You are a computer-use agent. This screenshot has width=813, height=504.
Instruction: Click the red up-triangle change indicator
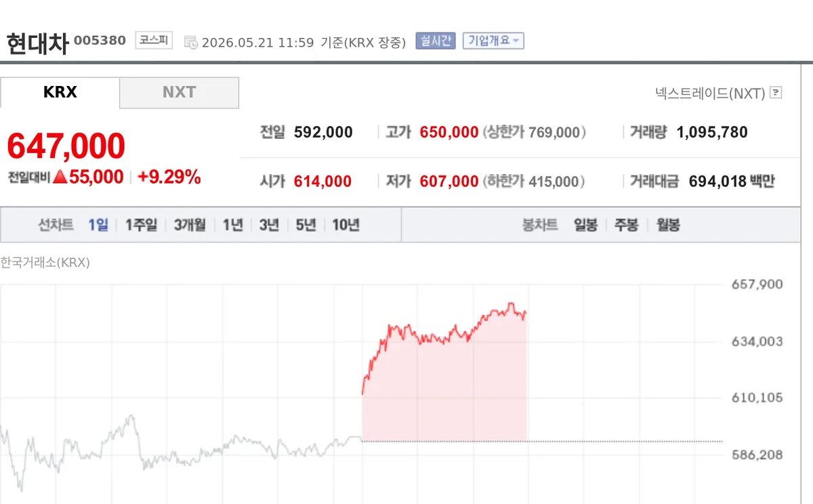click(60, 177)
